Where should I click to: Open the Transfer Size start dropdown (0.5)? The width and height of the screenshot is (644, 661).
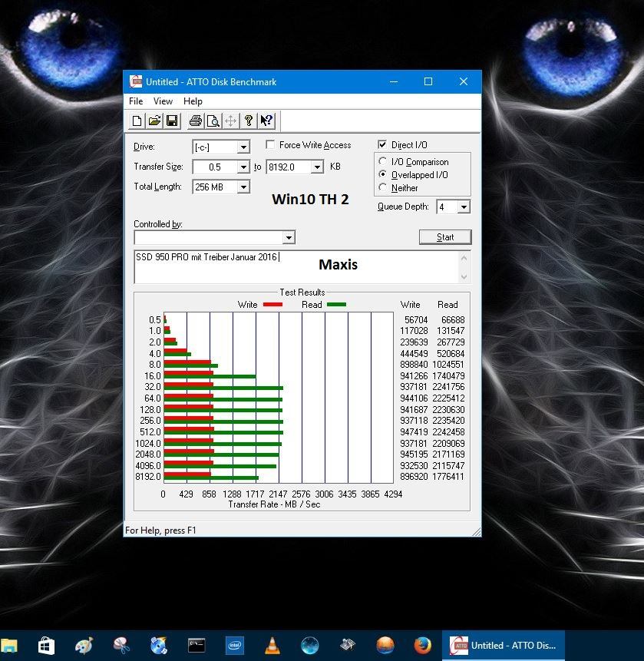coord(243,167)
